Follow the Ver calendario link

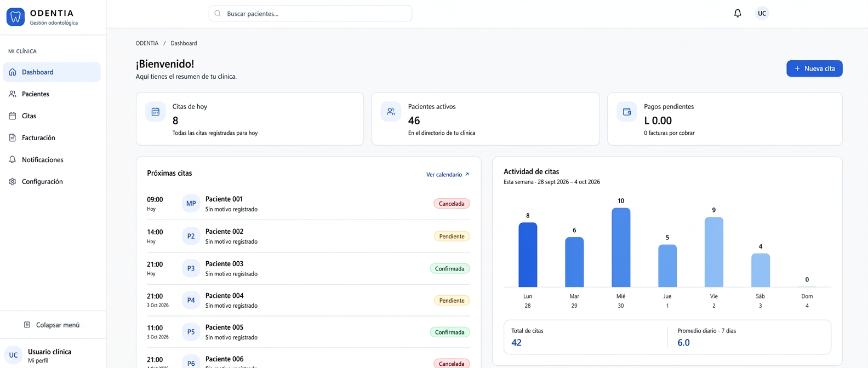pos(448,174)
